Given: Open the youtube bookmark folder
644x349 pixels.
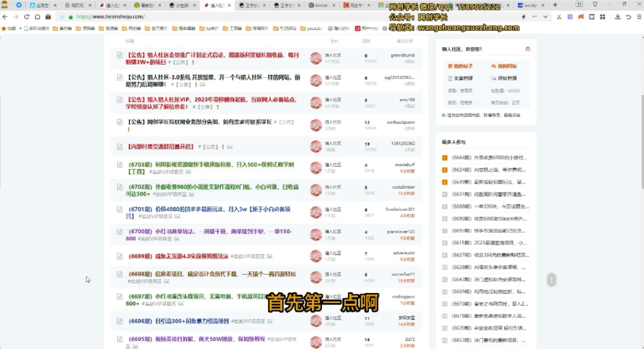Looking at the screenshot, I should 311,28.
